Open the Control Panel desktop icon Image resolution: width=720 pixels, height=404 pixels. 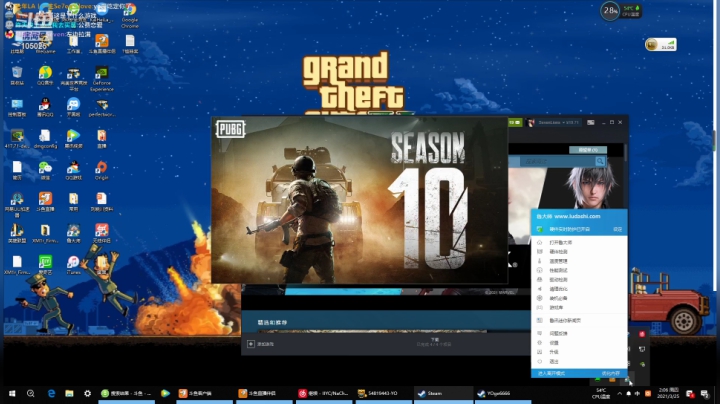[x=17, y=107]
